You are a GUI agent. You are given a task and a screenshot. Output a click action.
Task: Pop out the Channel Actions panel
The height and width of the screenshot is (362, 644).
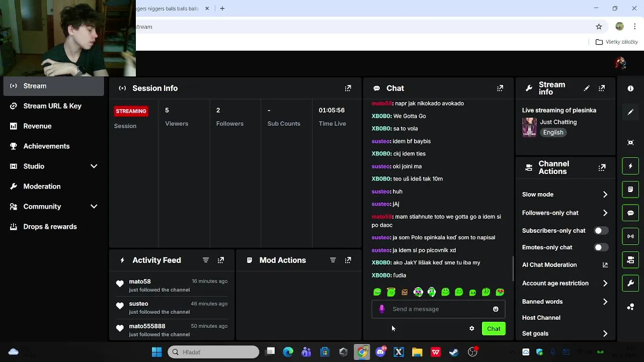pyautogui.click(x=602, y=167)
